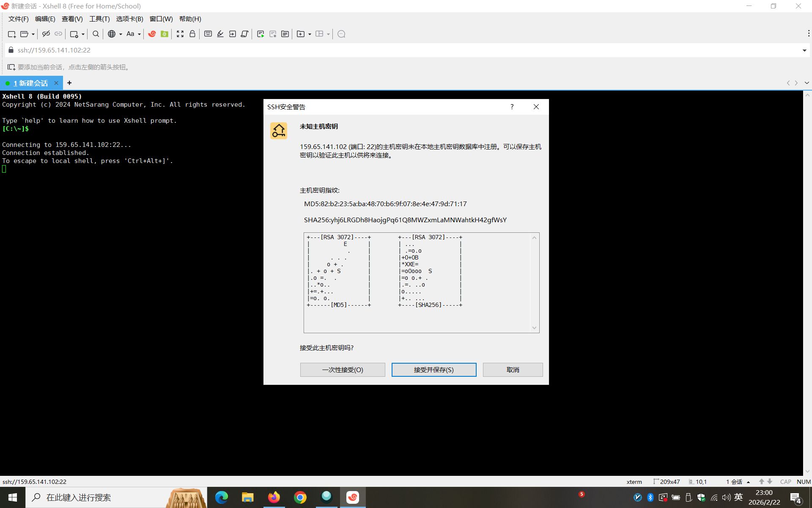Open the toolbar overflow three-dot menu
The width and height of the screenshot is (812, 508).
pos(808,33)
